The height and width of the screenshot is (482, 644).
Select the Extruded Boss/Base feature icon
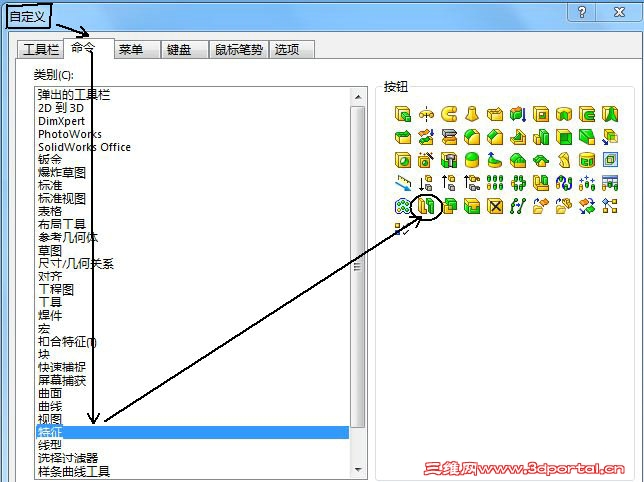(x=403, y=114)
